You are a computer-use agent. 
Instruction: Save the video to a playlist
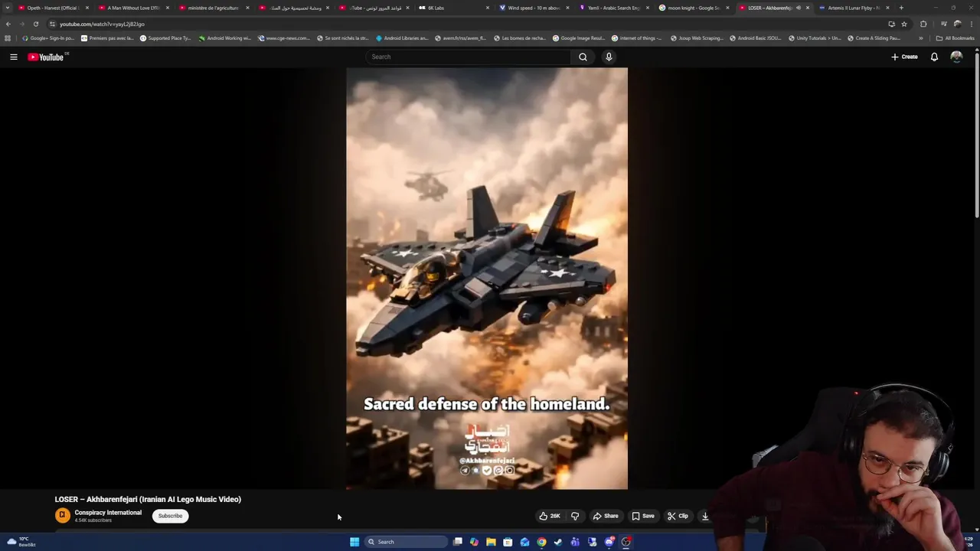(x=643, y=516)
